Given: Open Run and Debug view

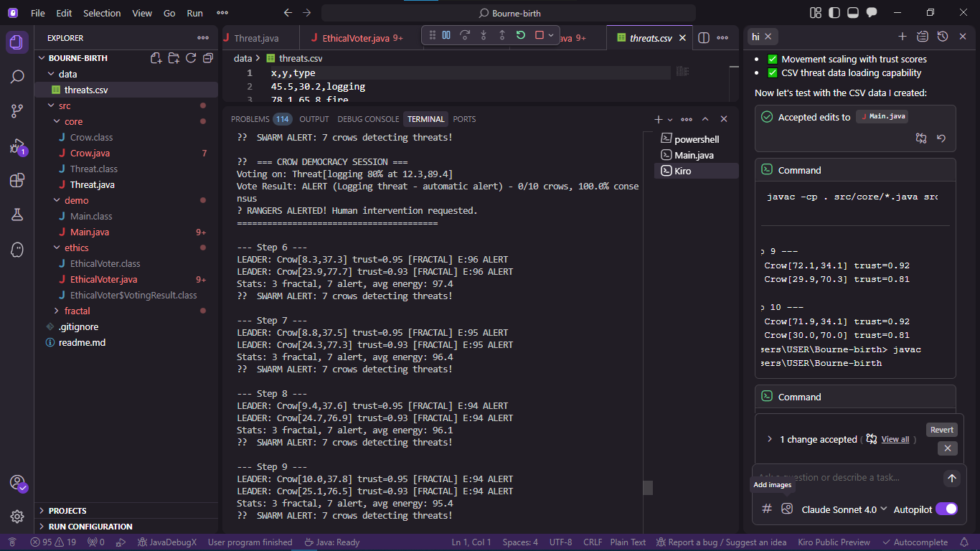Looking at the screenshot, I should click(17, 146).
